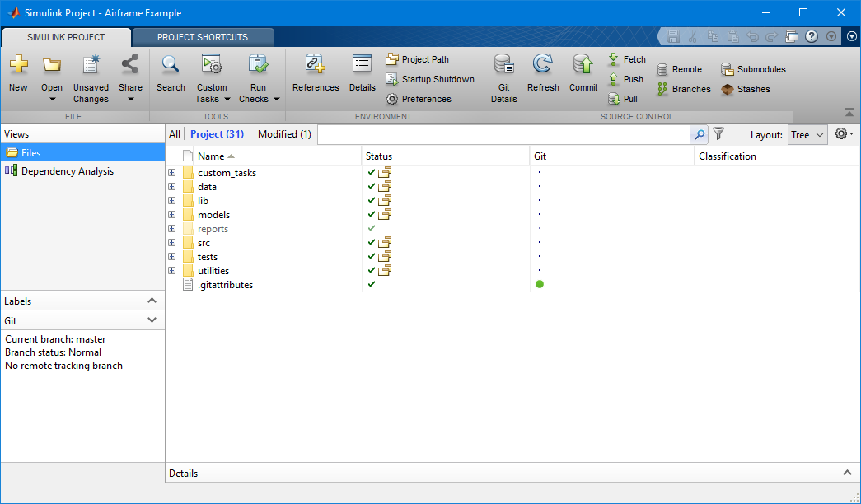This screenshot has width=861, height=504.
Task: Sort by Name column header
Action: pyautogui.click(x=278, y=156)
